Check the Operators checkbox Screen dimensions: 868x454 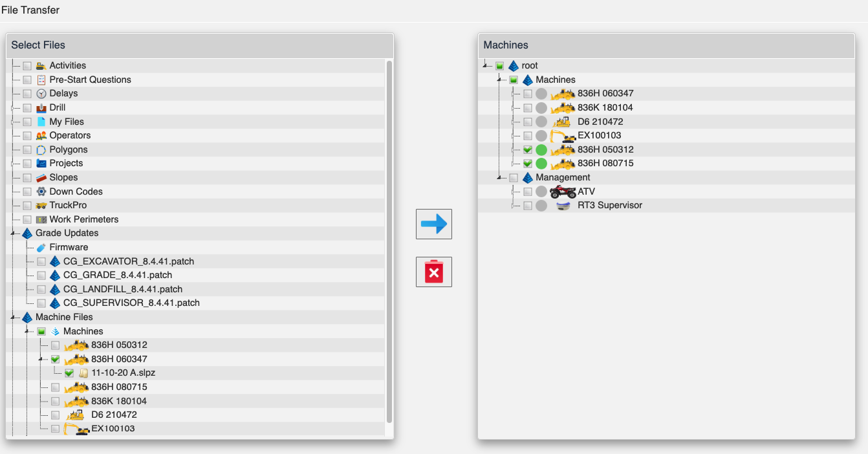pyautogui.click(x=27, y=135)
